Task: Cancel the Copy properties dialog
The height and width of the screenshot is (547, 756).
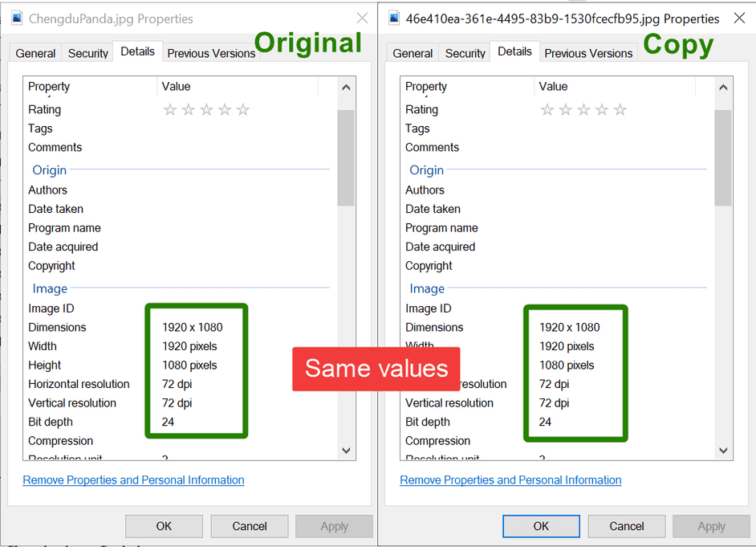Action: click(626, 526)
